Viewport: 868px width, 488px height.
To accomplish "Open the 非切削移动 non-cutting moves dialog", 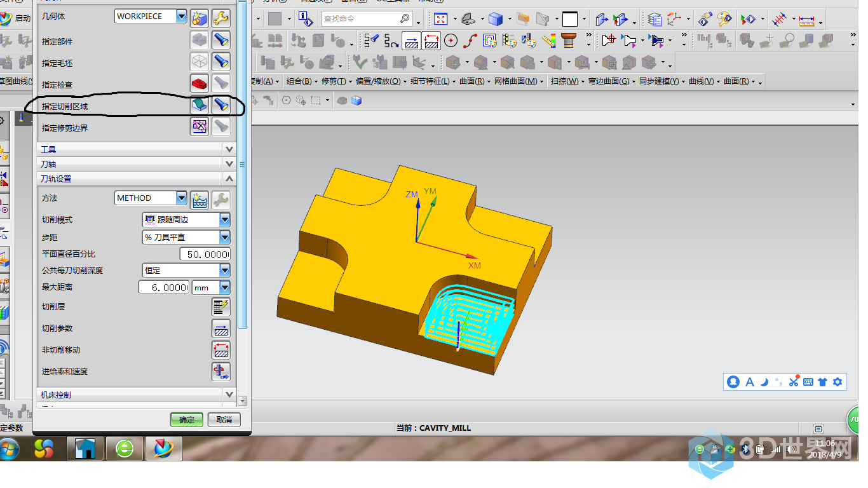I will coord(220,350).
